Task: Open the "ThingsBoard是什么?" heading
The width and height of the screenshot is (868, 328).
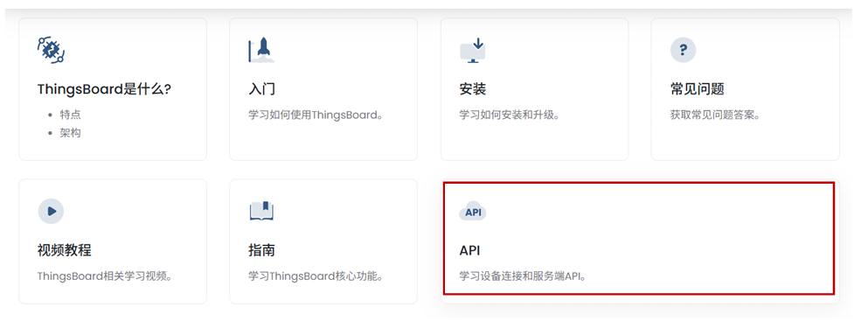Action: point(104,89)
